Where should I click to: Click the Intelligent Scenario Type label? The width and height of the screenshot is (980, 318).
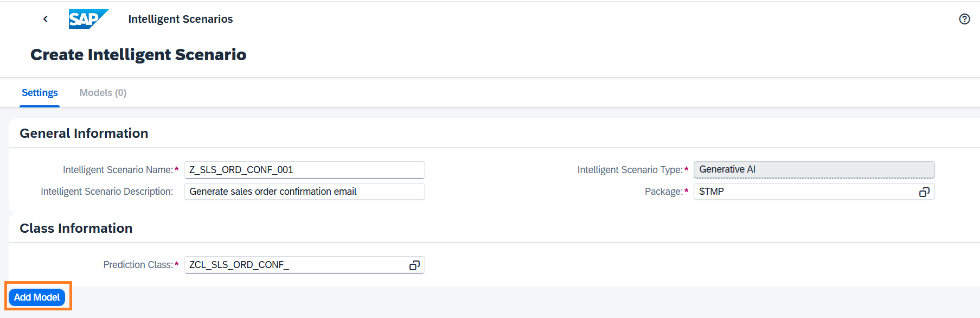coord(630,170)
